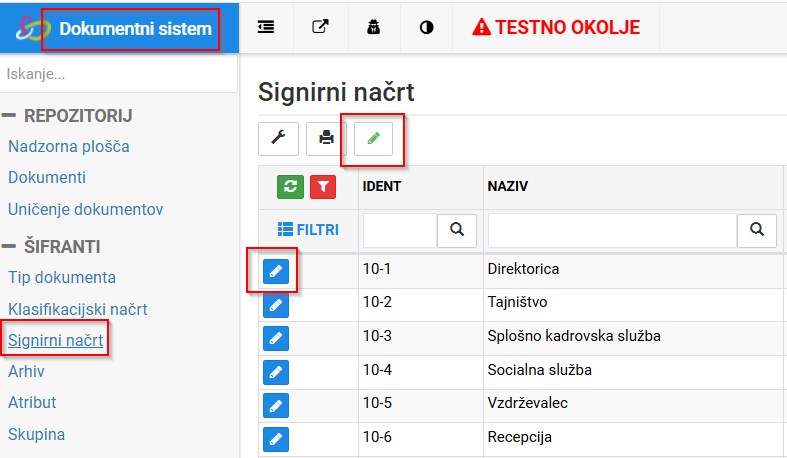Select cell 10-4
The image size is (787, 458).
421,372
